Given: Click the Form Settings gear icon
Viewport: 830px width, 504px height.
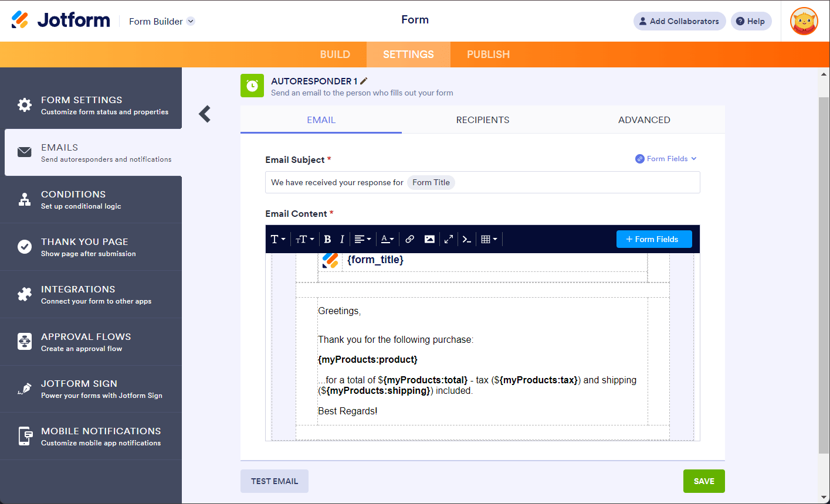Looking at the screenshot, I should 25,105.
